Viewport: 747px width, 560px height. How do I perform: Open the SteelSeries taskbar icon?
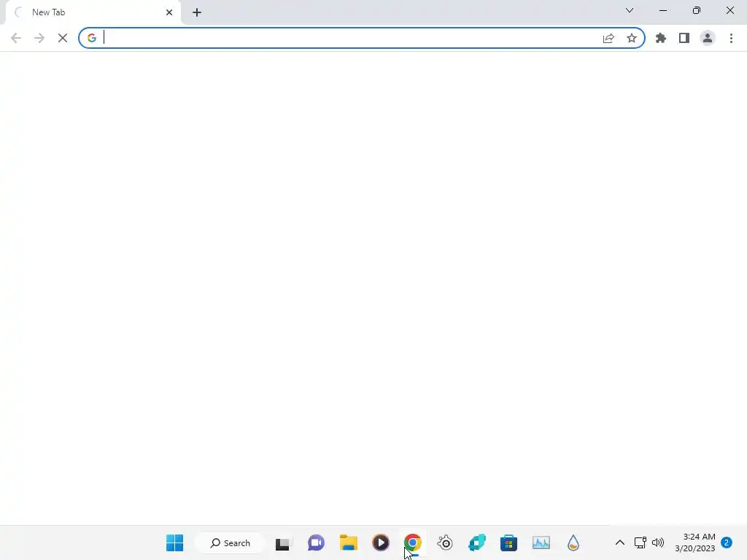pos(445,542)
